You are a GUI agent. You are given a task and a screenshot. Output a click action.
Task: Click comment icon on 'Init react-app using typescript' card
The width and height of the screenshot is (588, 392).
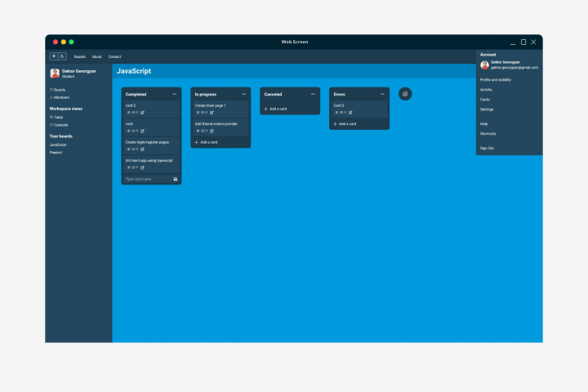click(134, 167)
